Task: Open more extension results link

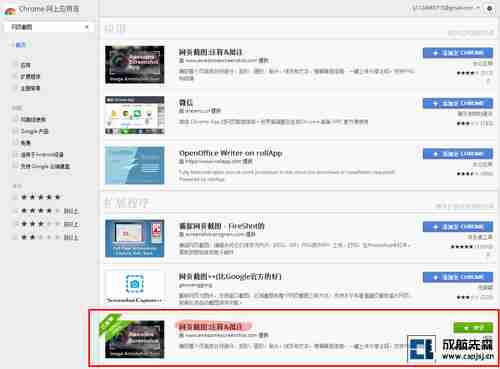Action: [x=464, y=206]
